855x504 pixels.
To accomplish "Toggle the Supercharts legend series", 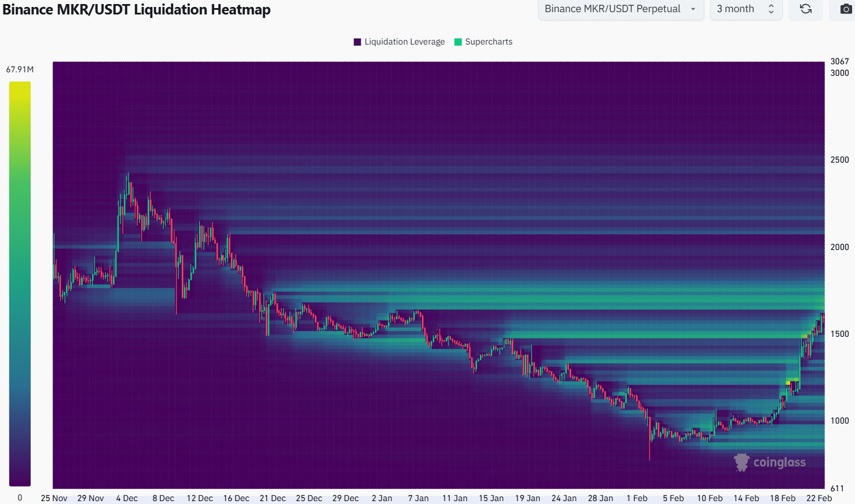I will pos(483,42).
